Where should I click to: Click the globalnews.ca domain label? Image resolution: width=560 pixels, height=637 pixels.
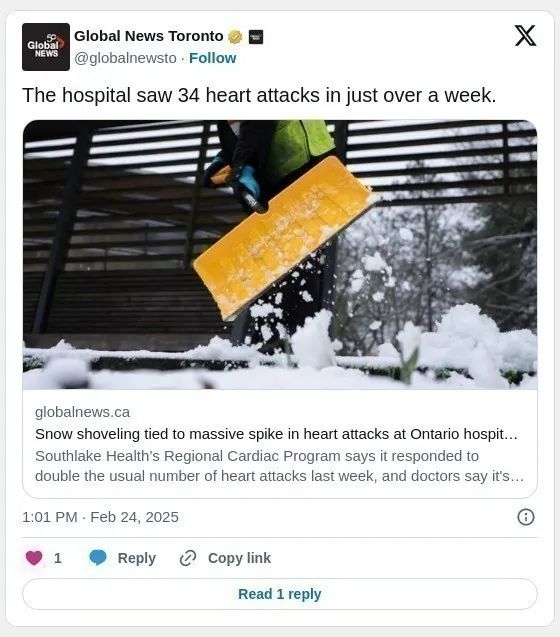click(x=82, y=412)
